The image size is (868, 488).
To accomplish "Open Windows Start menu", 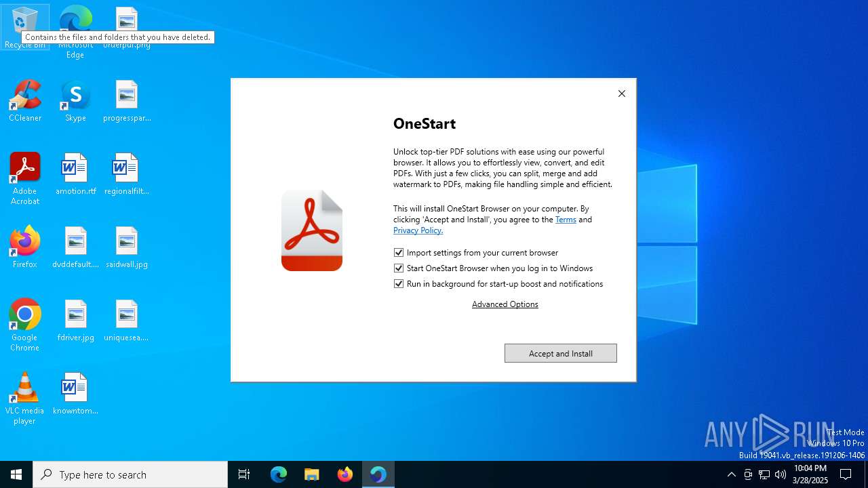I will (x=16, y=474).
